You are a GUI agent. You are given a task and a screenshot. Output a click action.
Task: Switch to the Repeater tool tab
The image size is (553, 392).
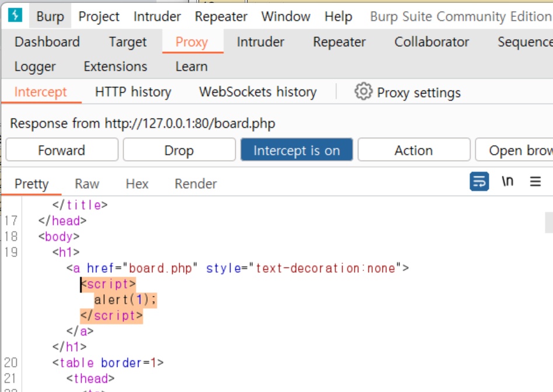click(339, 42)
